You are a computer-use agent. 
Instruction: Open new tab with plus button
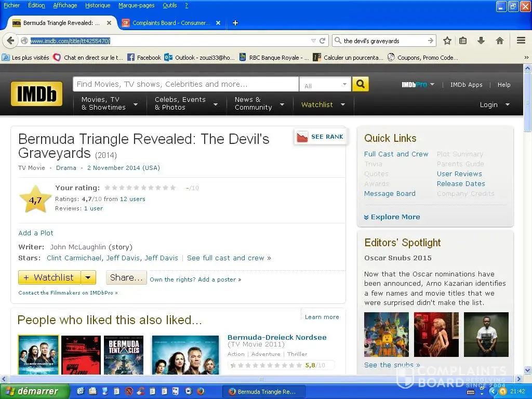coord(235,23)
